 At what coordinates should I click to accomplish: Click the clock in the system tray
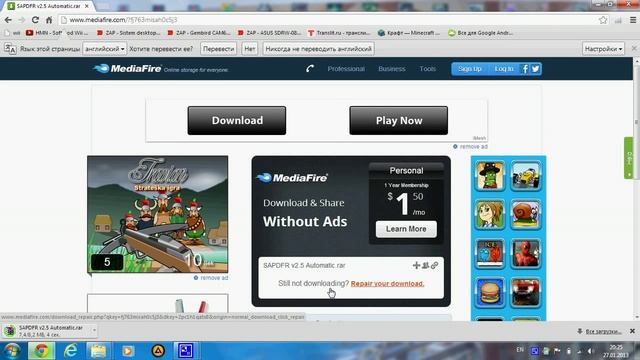[x=616, y=351]
